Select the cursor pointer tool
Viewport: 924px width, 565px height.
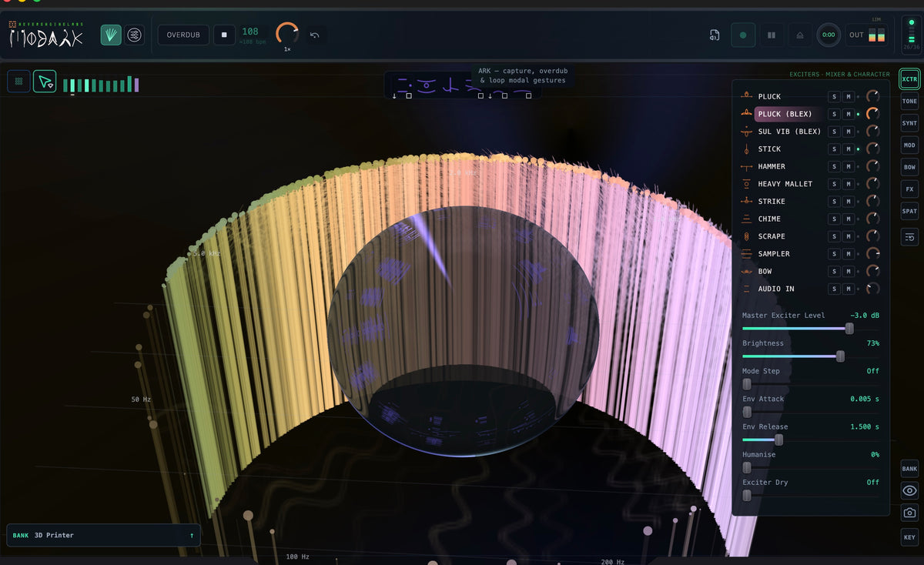click(x=45, y=81)
